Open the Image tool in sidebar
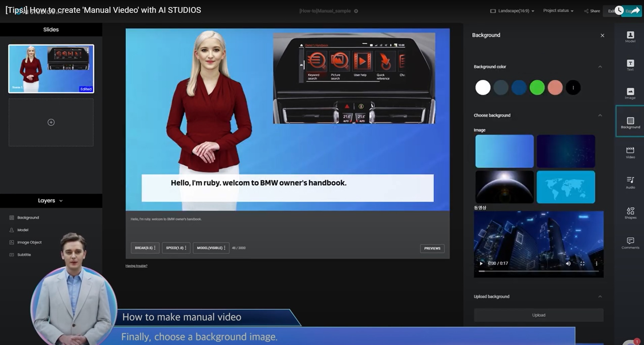Viewport: 644px width, 345px height. (x=630, y=93)
